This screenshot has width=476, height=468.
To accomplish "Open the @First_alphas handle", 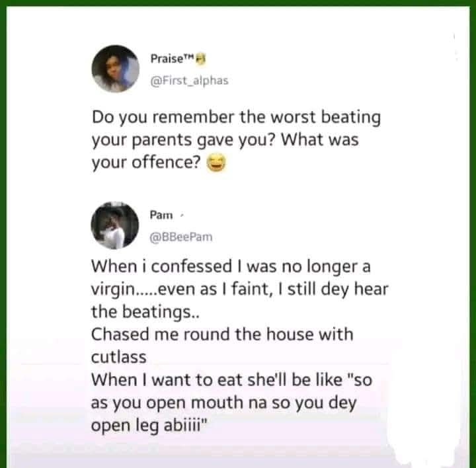I will click(190, 81).
